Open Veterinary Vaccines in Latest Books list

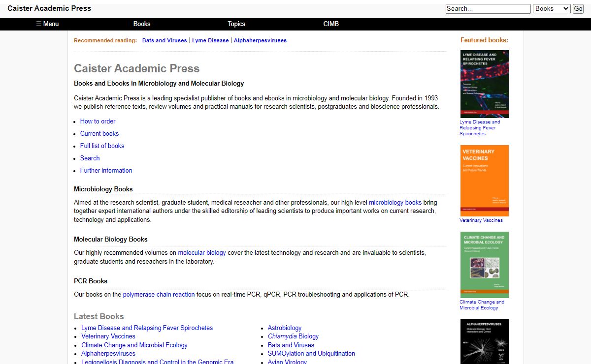108,336
